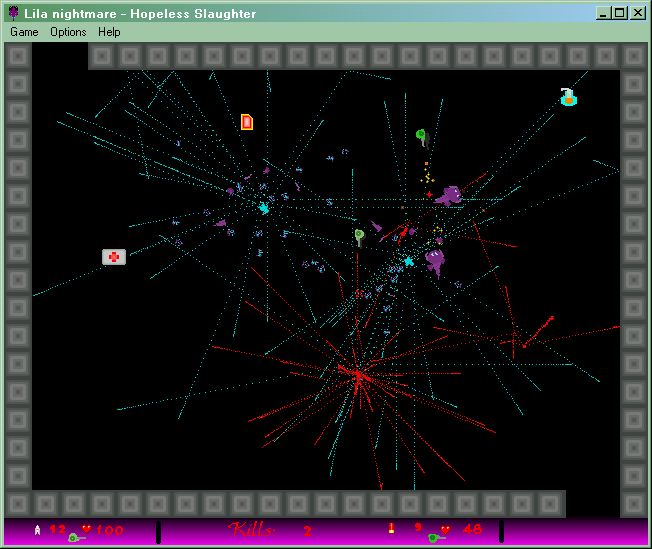
Task: Click the Lila nightmare title bar icon
Action: pyautogui.click(x=13, y=13)
